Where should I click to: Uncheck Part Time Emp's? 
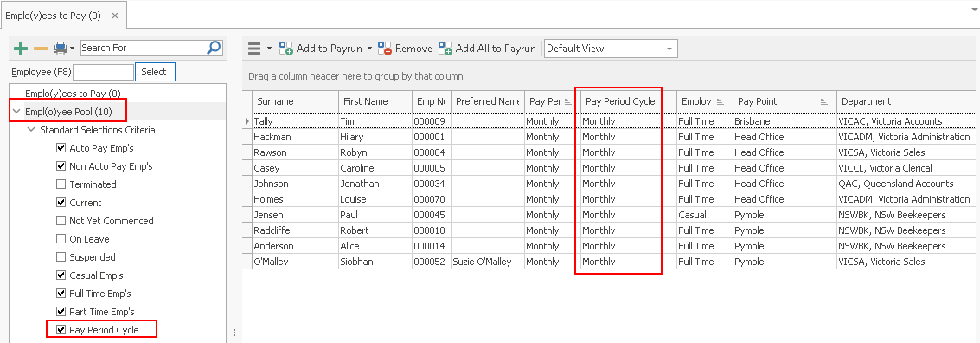(61, 312)
